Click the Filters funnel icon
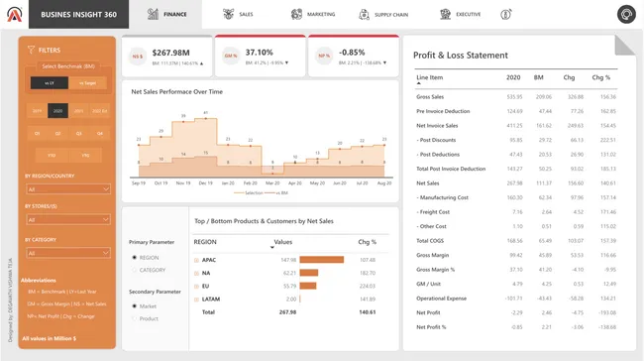The width and height of the screenshot is (644, 361). coord(31,50)
